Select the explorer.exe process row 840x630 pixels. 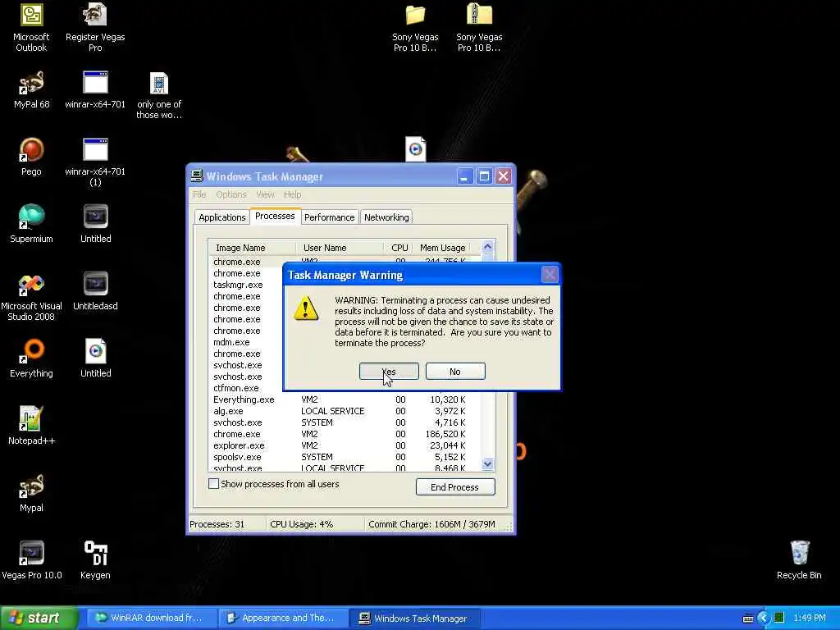(x=345, y=445)
